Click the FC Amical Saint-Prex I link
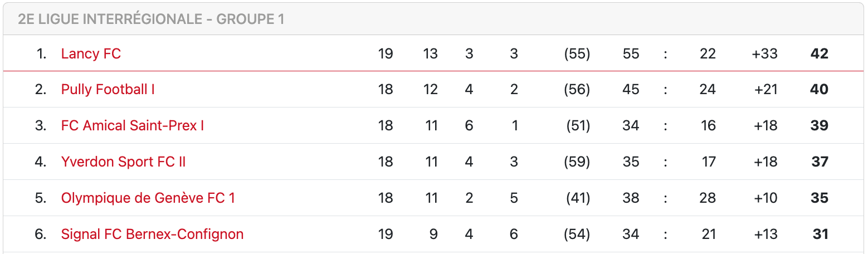The image size is (868, 254). pos(132,126)
